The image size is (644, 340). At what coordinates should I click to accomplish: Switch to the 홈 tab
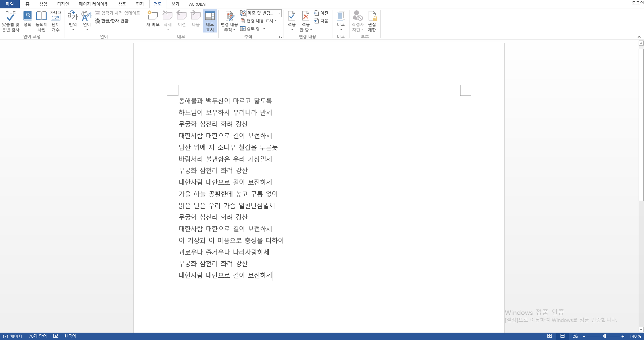pyautogui.click(x=28, y=4)
